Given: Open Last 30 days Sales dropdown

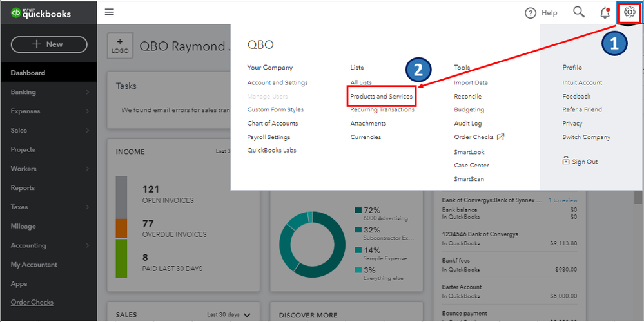Looking at the screenshot, I should tap(229, 315).
